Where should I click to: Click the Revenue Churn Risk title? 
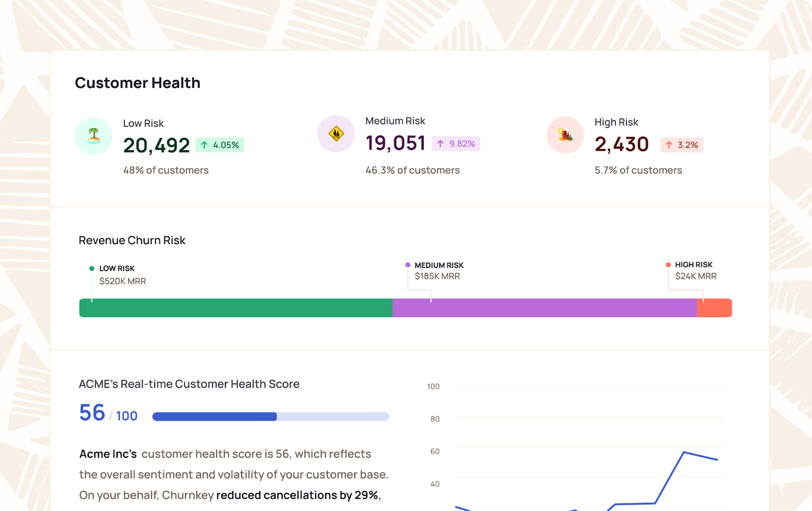pyautogui.click(x=132, y=241)
